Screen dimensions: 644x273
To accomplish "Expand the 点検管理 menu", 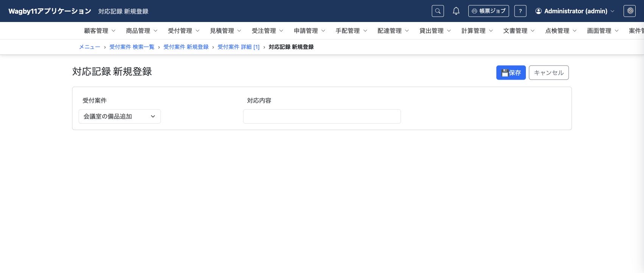I will pos(561,31).
